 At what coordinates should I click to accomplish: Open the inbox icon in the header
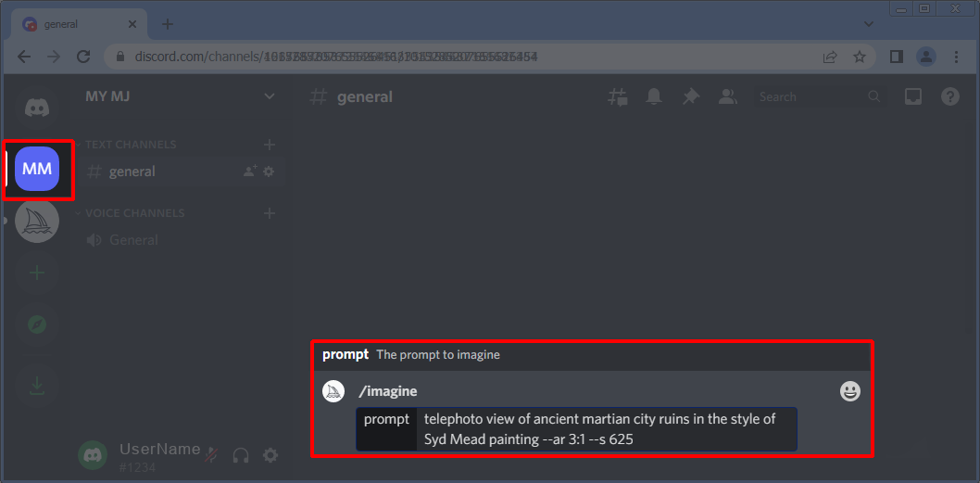tap(913, 97)
